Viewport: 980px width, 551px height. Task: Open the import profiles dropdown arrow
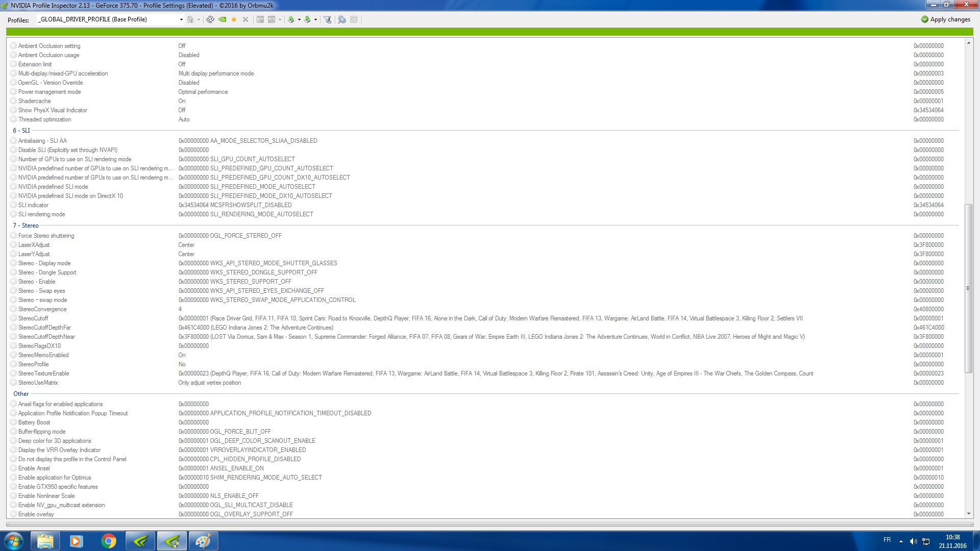pyautogui.click(x=315, y=19)
